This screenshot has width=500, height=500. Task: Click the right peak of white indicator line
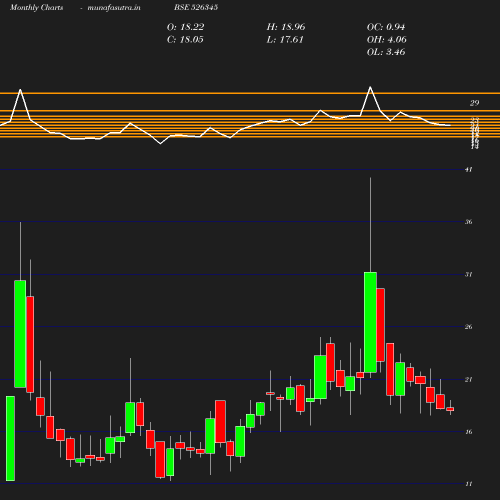click(x=370, y=87)
